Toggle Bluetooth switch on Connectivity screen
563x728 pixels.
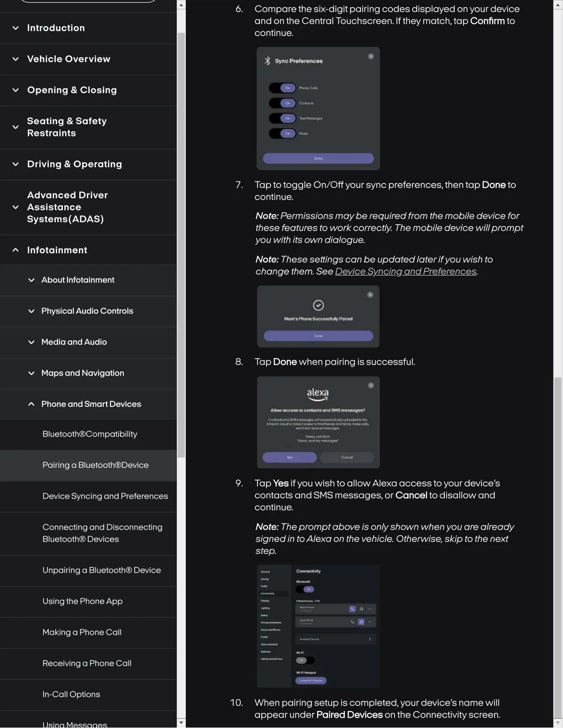click(305, 589)
